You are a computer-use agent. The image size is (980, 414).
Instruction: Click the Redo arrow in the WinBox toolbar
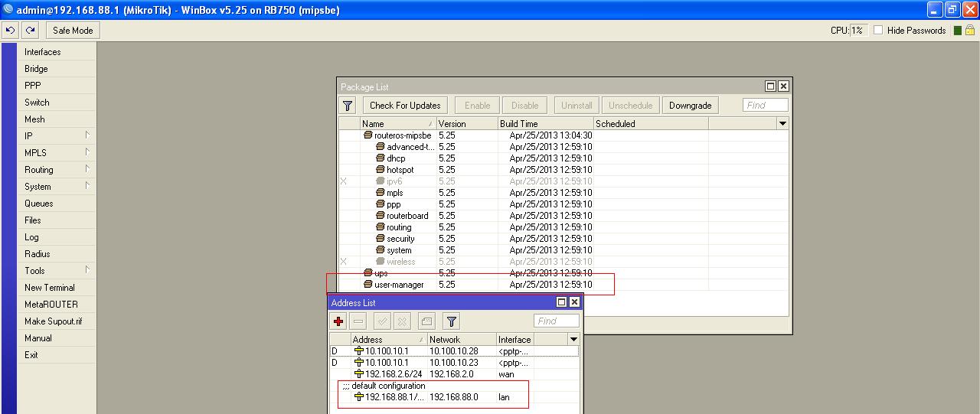pyautogui.click(x=31, y=31)
